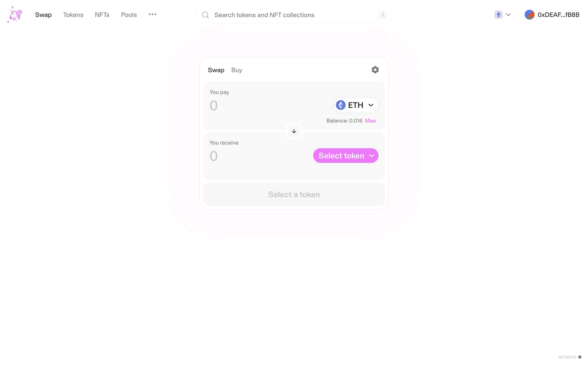
Task: Click the block number status dot
Action: pos(580,357)
